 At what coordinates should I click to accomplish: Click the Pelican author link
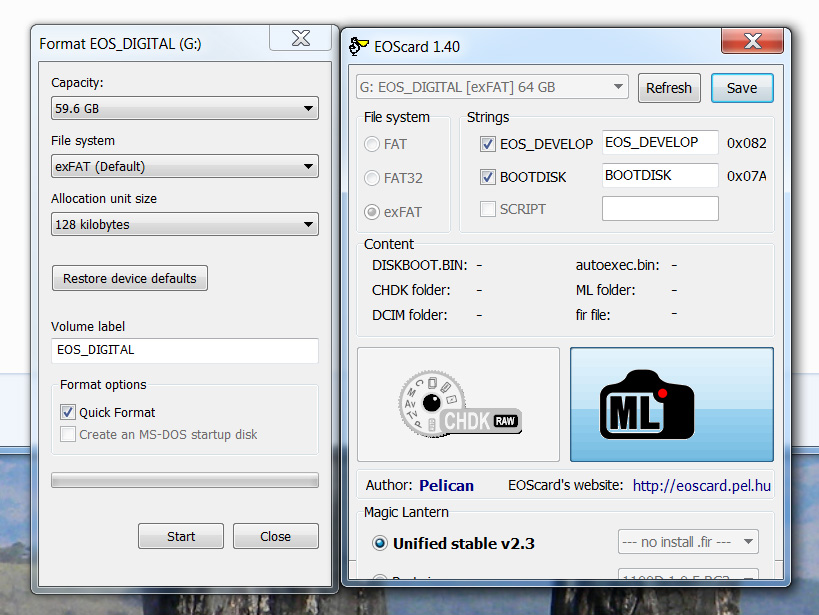click(x=446, y=486)
